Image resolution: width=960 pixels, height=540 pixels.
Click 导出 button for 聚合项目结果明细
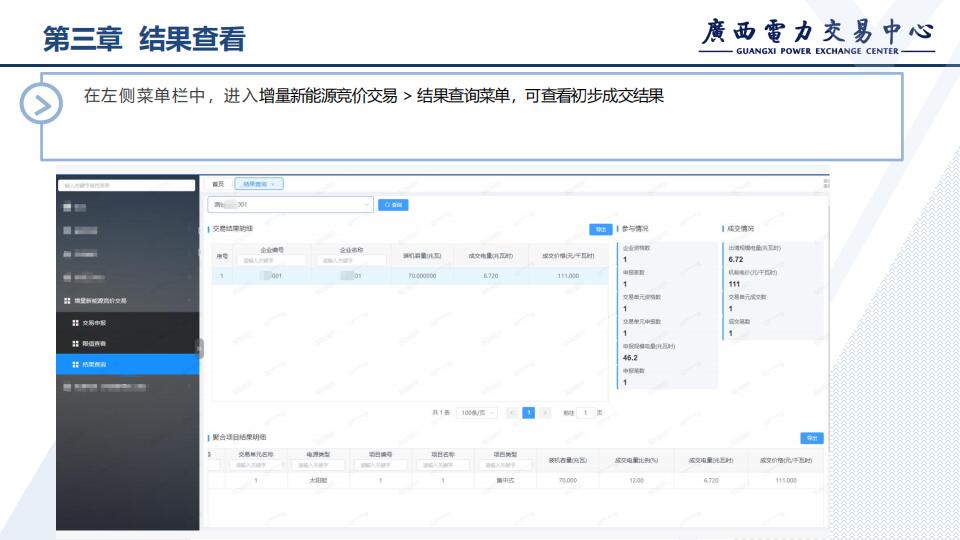(x=811, y=438)
